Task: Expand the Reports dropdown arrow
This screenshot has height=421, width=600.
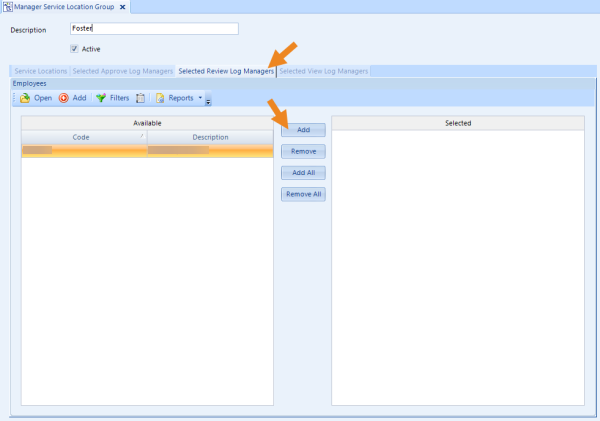Action: 200,98
